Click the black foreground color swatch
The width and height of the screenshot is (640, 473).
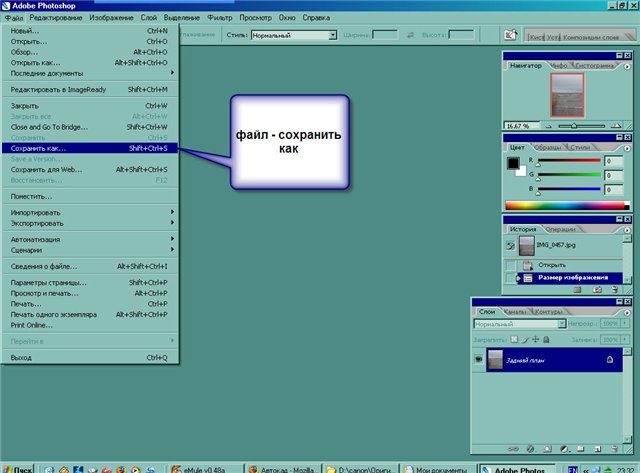coord(513,164)
